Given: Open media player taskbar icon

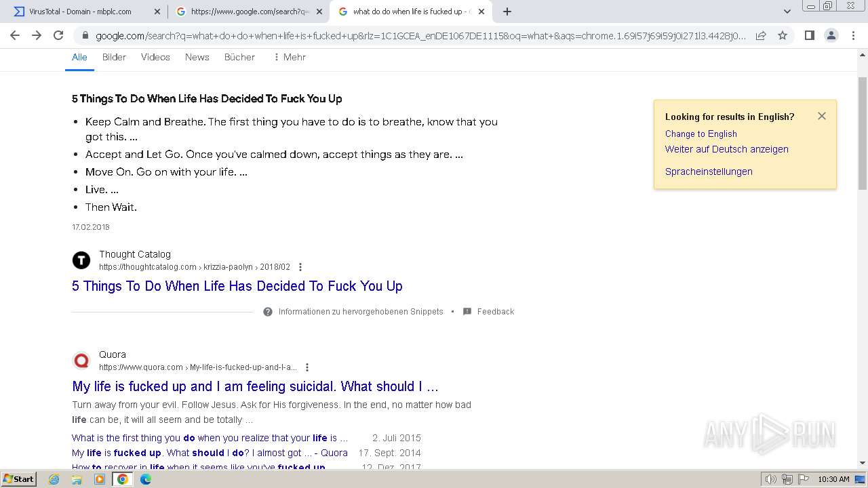Looking at the screenshot, I should (100, 479).
